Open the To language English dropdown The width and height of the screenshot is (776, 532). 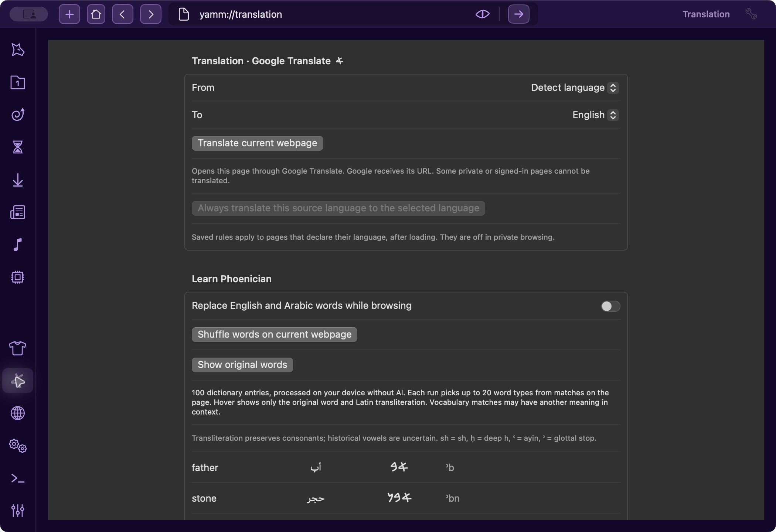click(596, 115)
